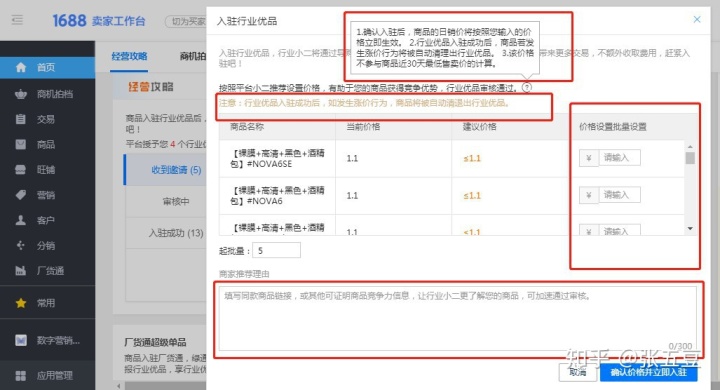Click the 建议价格 column header
720x390 pixels.
(x=480, y=127)
